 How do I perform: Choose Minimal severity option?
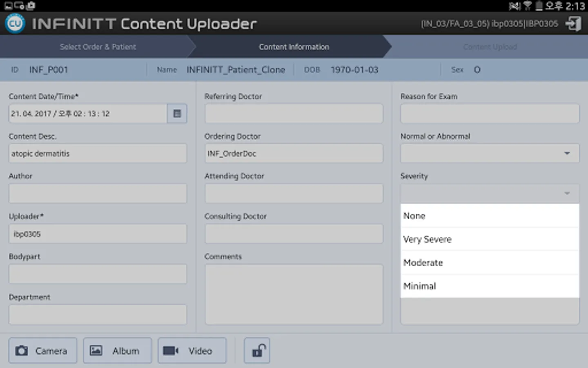pyautogui.click(x=490, y=286)
